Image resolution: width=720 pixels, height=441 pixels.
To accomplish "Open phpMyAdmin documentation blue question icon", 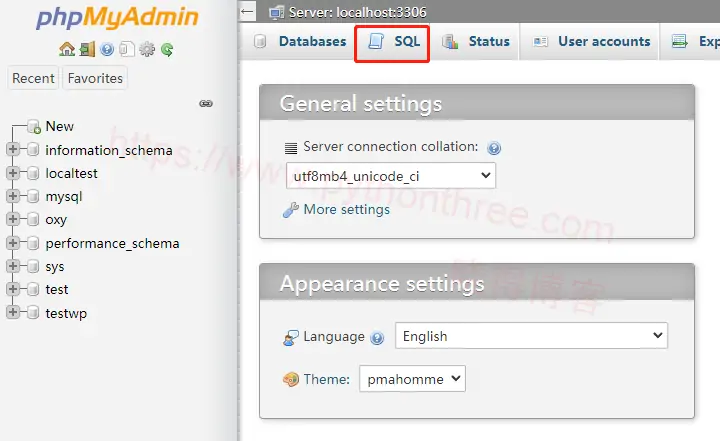I will click(107, 49).
